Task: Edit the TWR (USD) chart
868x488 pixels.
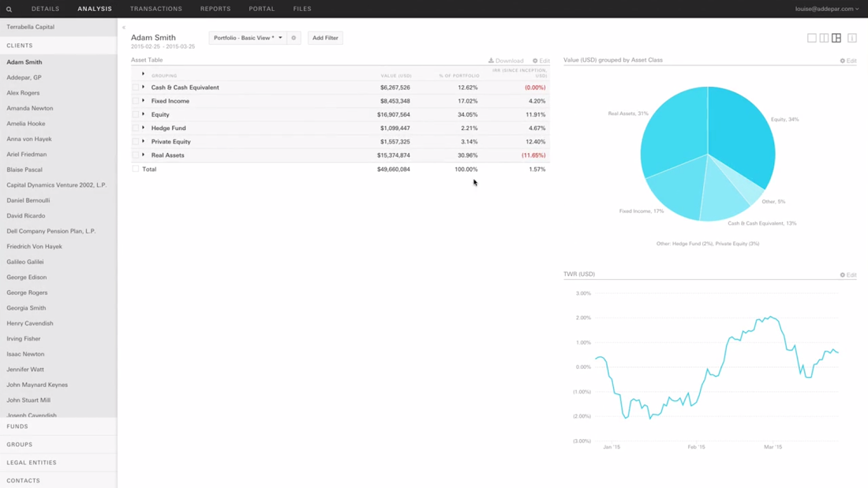Action: pyautogui.click(x=848, y=275)
